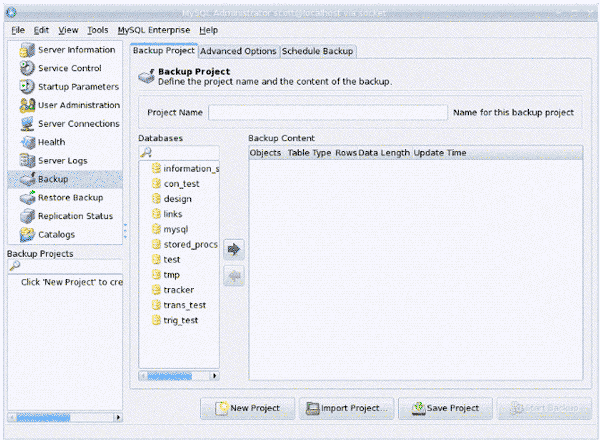This screenshot has width=600, height=440.
Task: Open the Catalogs icon
Action: pos(27,235)
